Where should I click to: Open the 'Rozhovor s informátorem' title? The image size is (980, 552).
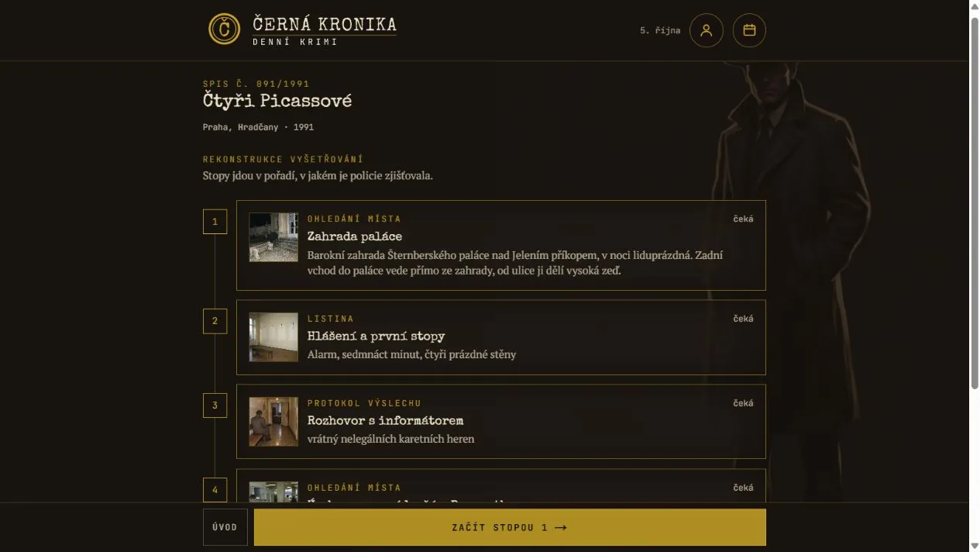(x=385, y=421)
